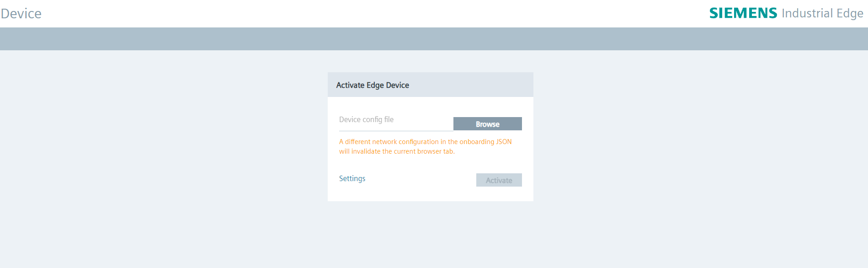Click empty space between Settings and Activate
Screen dimensions: 868x268
point(421,179)
